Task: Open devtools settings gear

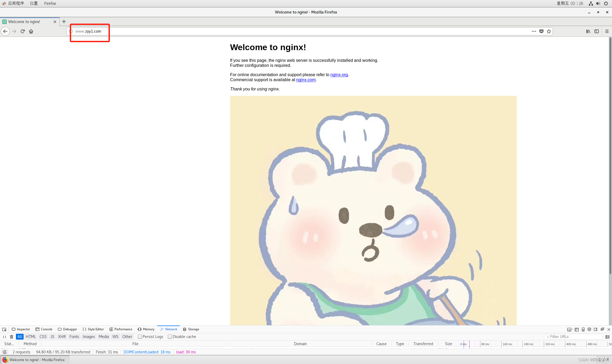Action: 589,329
